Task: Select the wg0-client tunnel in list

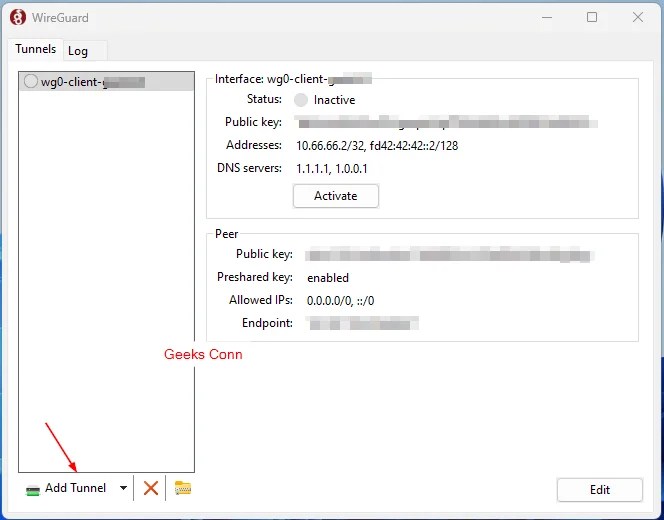Action: point(106,81)
